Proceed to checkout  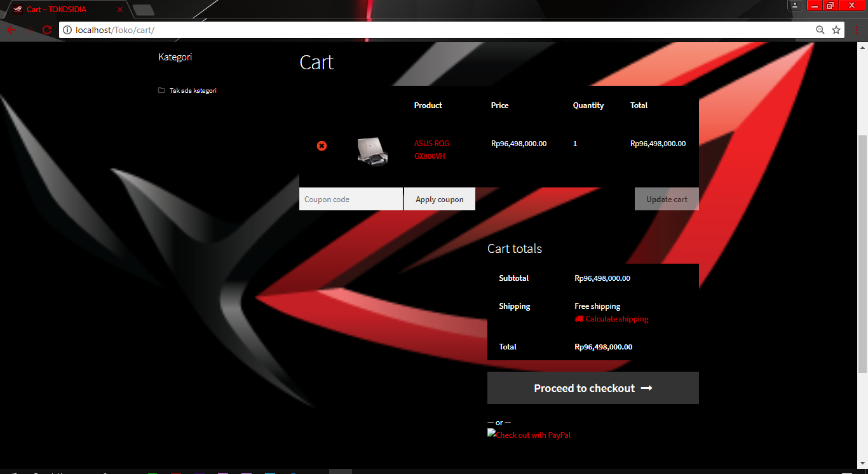coord(593,388)
